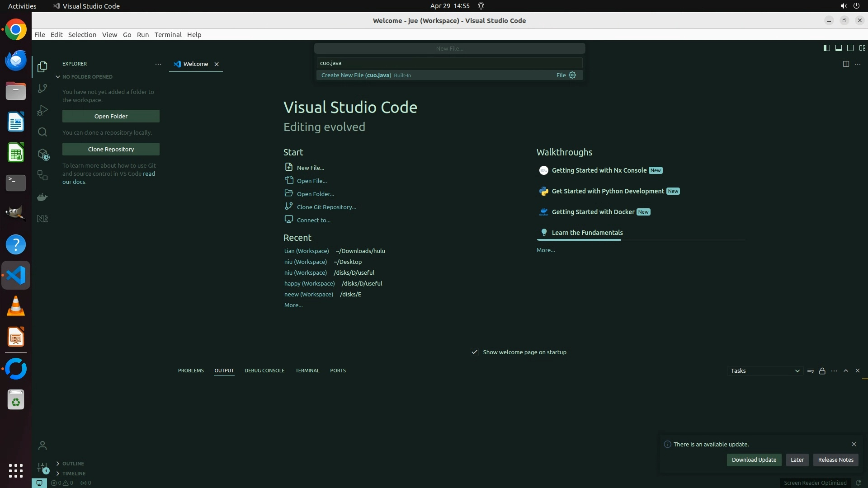Open the Nx Console sidebar view

(42, 219)
